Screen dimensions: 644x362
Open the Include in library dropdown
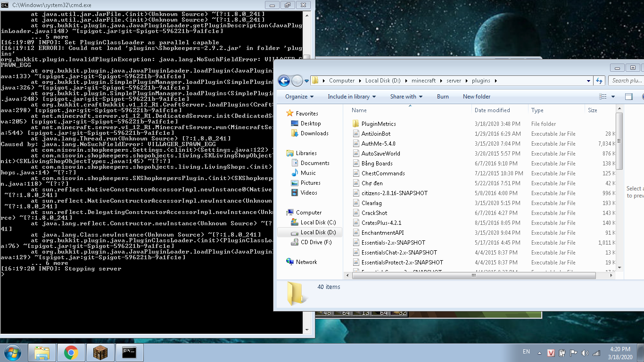pos(352,97)
